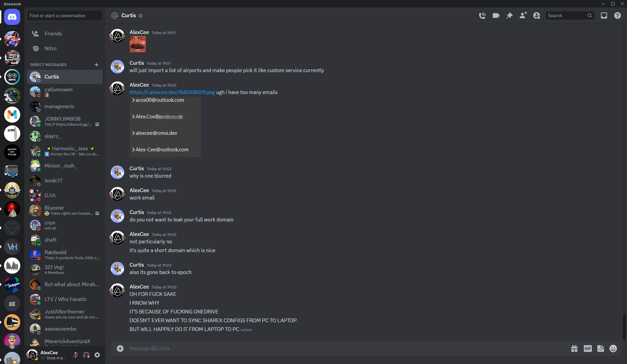The image size is (627, 364).
Task: Open the Friends tab
Action: click(x=53, y=34)
